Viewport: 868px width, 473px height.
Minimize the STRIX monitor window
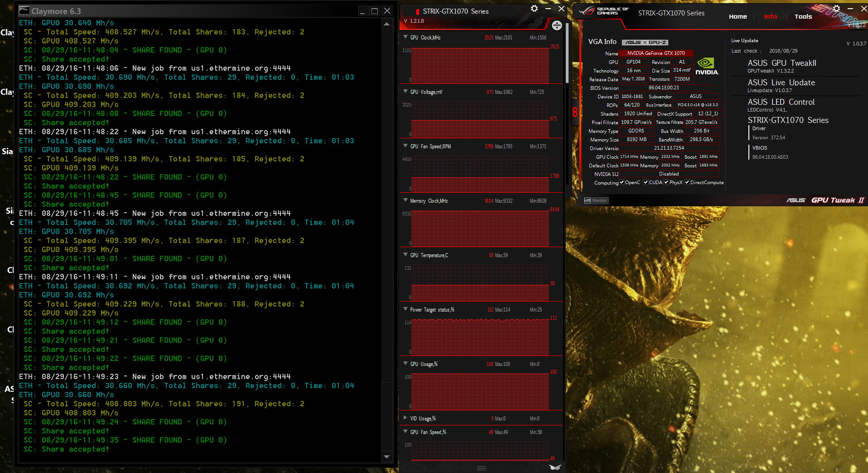pos(548,9)
